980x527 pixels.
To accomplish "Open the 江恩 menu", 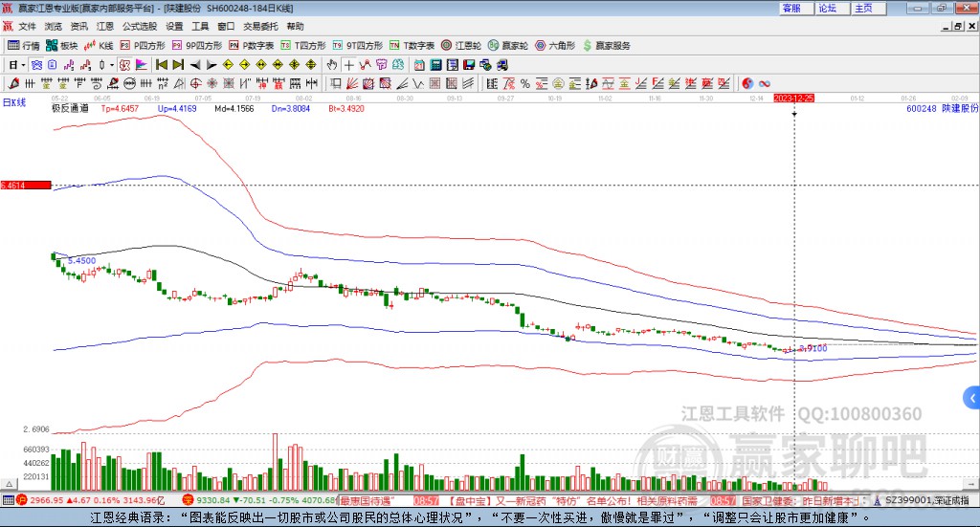I will pyautogui.click(x=105, y=26).
